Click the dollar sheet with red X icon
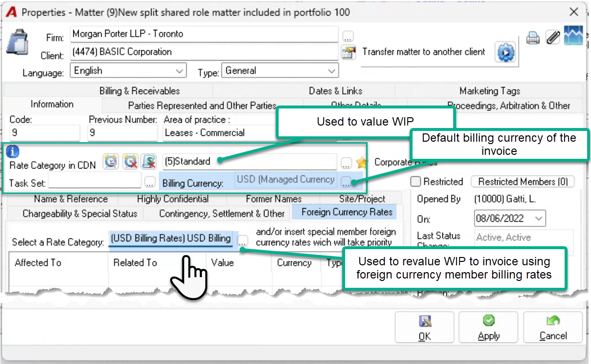The width and height of the screenshot is (591, 364). (149, 161)
